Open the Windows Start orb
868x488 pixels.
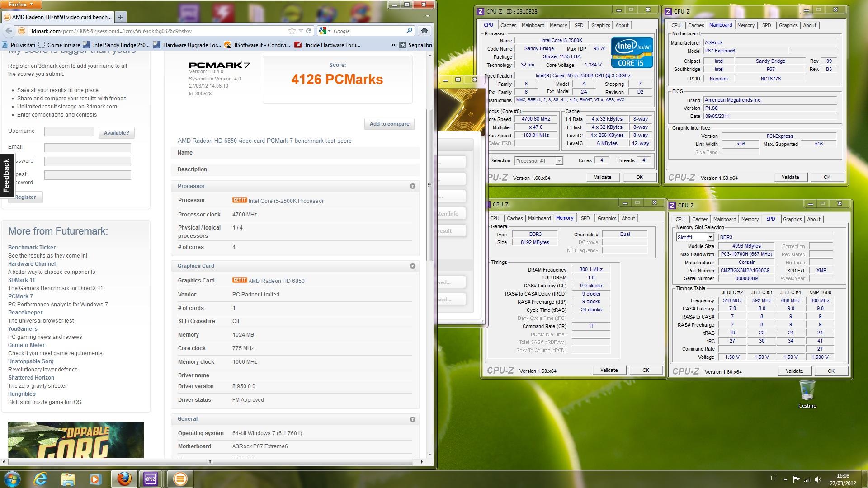point(12,479)
